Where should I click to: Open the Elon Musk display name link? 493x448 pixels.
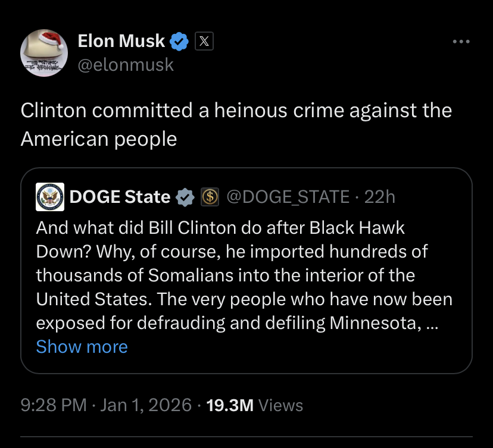point(121,41)
